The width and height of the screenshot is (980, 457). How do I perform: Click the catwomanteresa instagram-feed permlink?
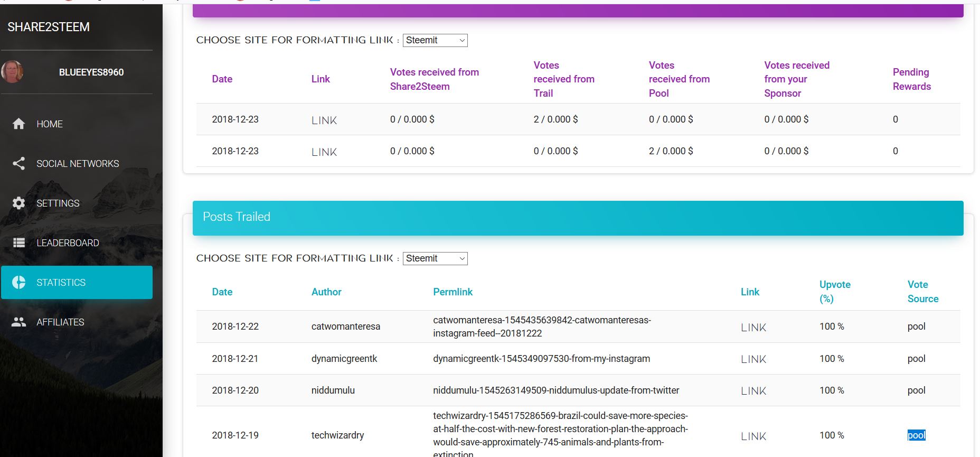click(542, 327)
